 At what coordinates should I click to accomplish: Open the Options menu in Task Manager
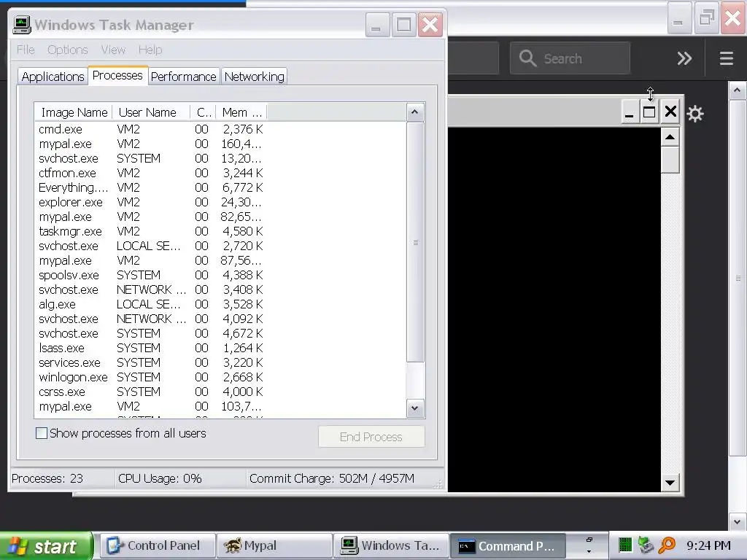click(68, 50)
